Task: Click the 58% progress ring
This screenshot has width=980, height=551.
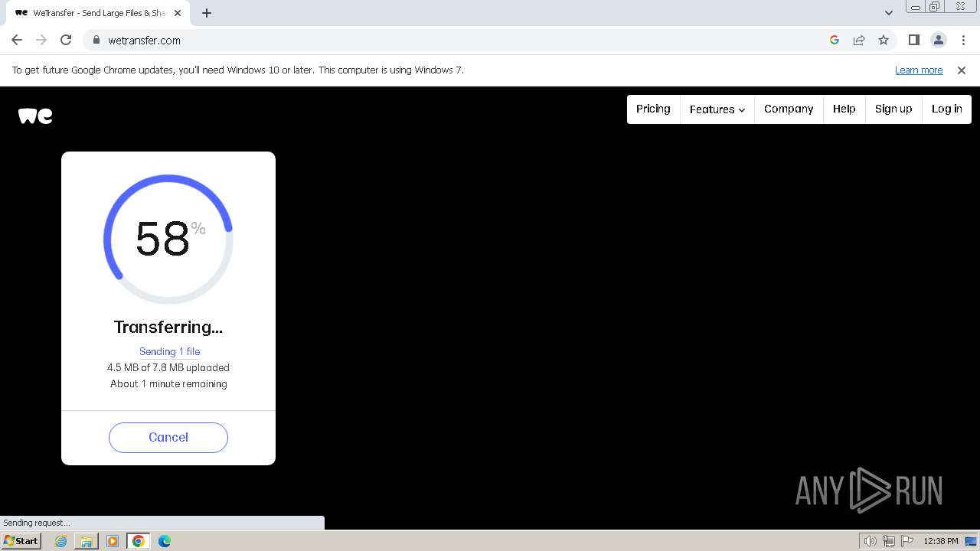Action: coord(168,239)
